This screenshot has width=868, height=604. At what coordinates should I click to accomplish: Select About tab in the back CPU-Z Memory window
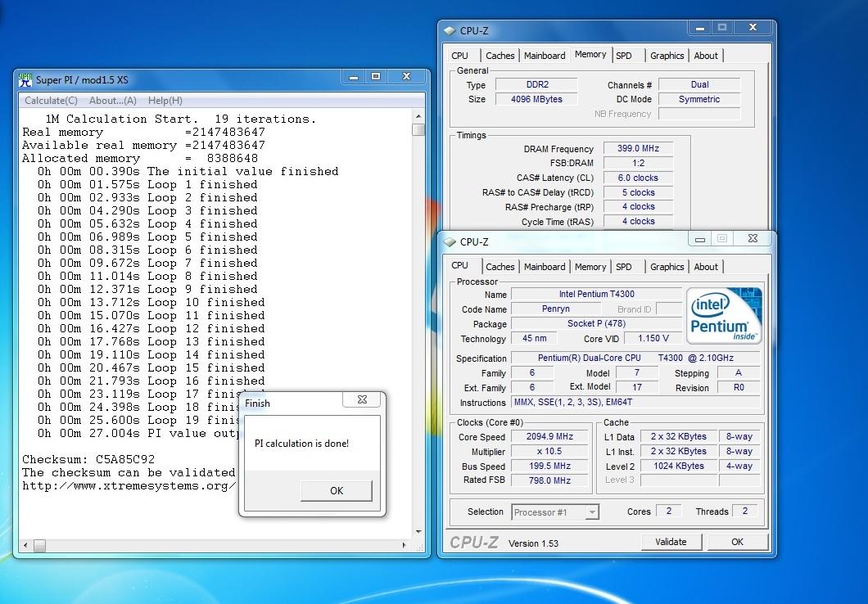tap(706, 56)
